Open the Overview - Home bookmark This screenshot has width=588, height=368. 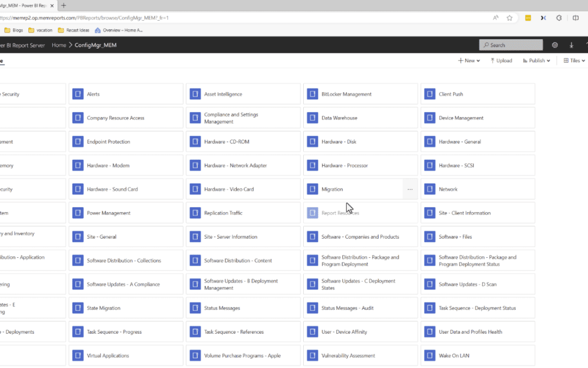pos(119,30)
